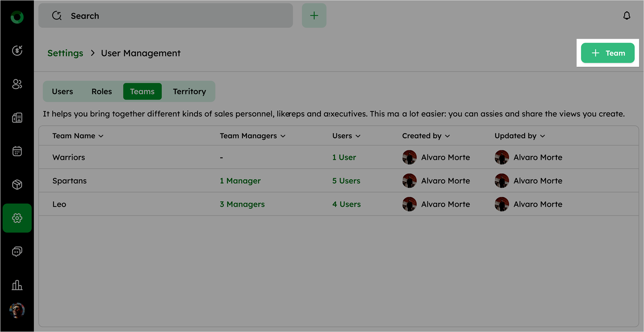Open the contacts people icon in sidebar
Image resolution: width=644 pixels, height=332 pixels.
click(17, 84)
